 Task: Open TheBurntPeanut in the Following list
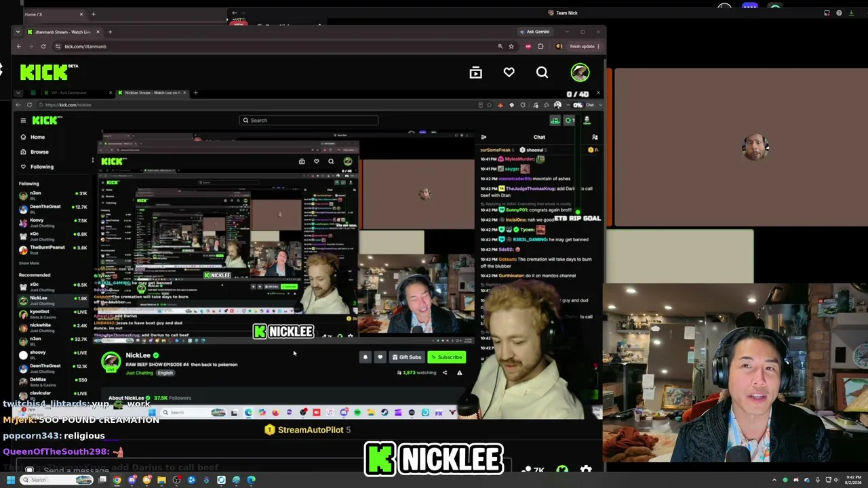(54, 249)
